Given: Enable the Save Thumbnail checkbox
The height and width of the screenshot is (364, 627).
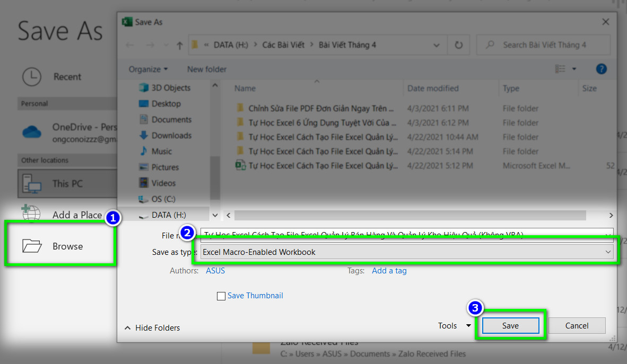Looking at the screenshot, I should coord(221,296).
